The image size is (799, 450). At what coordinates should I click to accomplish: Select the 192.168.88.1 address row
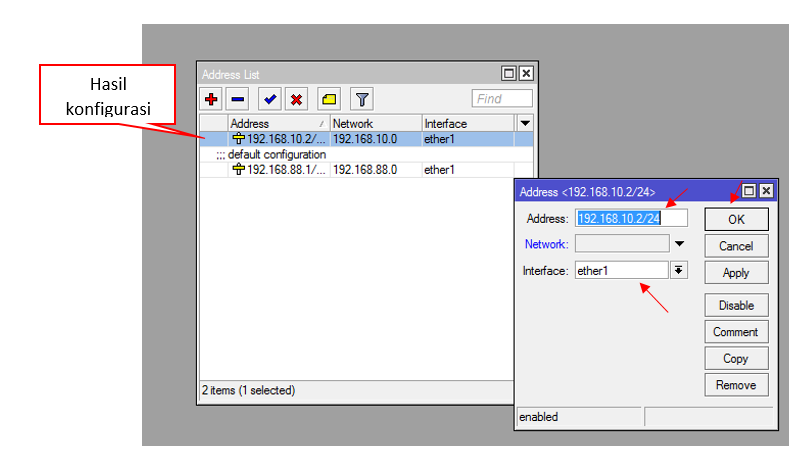(366, 170)
